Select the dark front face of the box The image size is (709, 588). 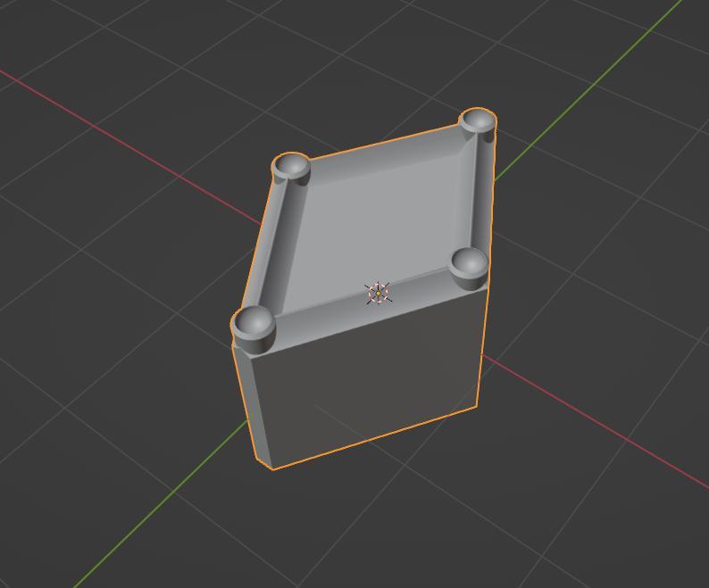point(369,377)
